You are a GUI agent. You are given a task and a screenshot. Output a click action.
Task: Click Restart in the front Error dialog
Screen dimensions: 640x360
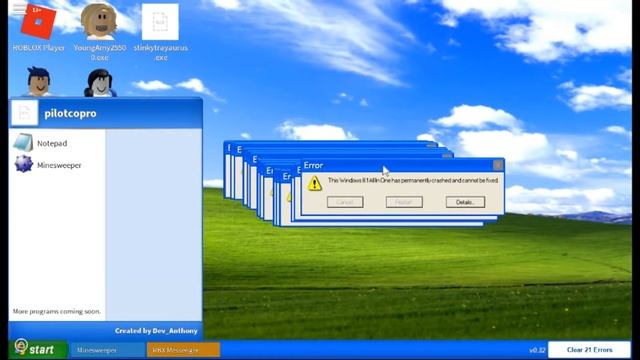(x=404, y=202)
